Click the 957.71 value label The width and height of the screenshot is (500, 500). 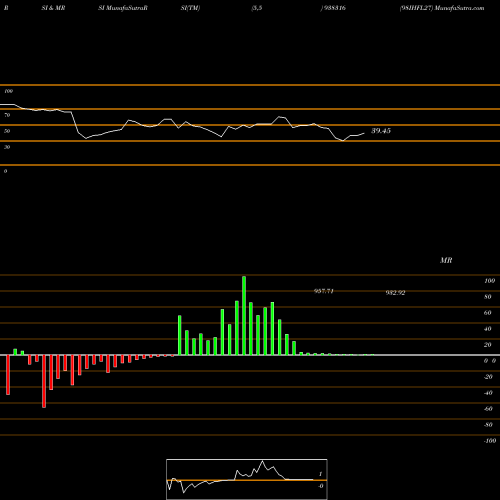tap(324, 291)
